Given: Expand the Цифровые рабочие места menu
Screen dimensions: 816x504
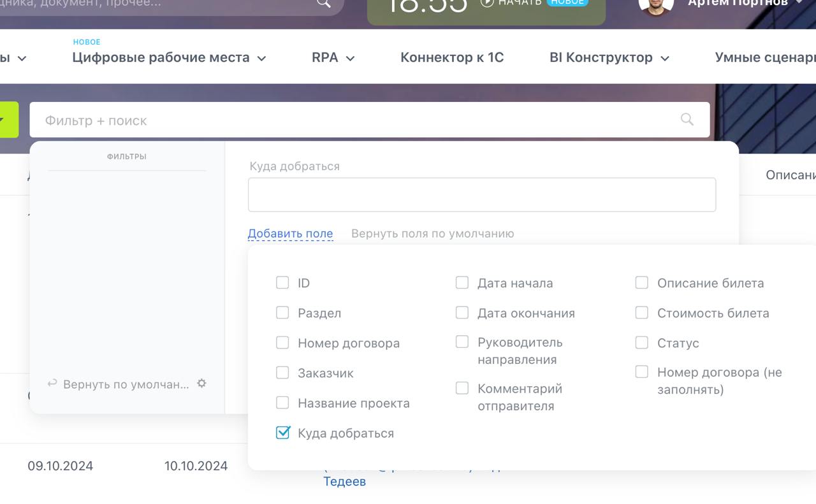Looking at the screenshot, I should click(x=169, y=57).
